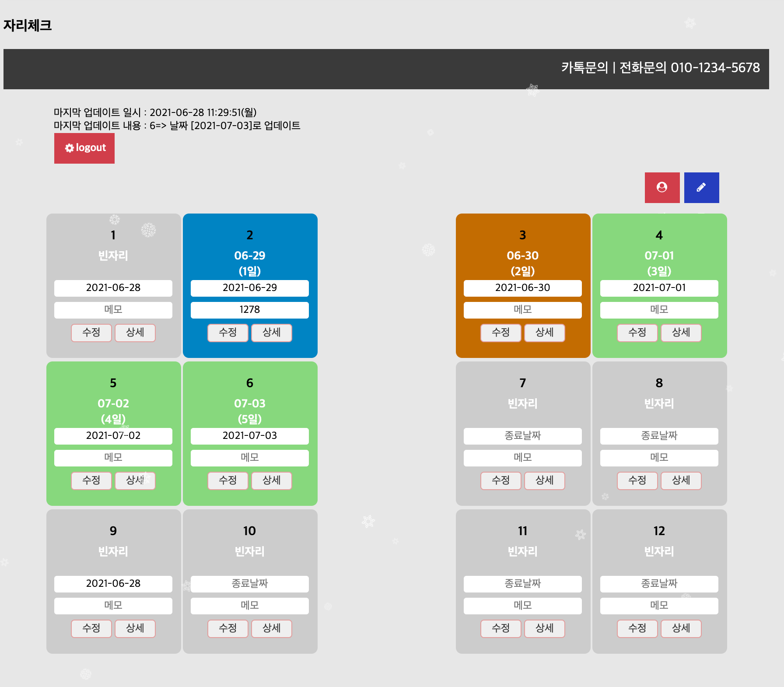This screenshot has height=687, width=784.
Task: Click 수정 on seat 6
Action: [x=228, y=480]
